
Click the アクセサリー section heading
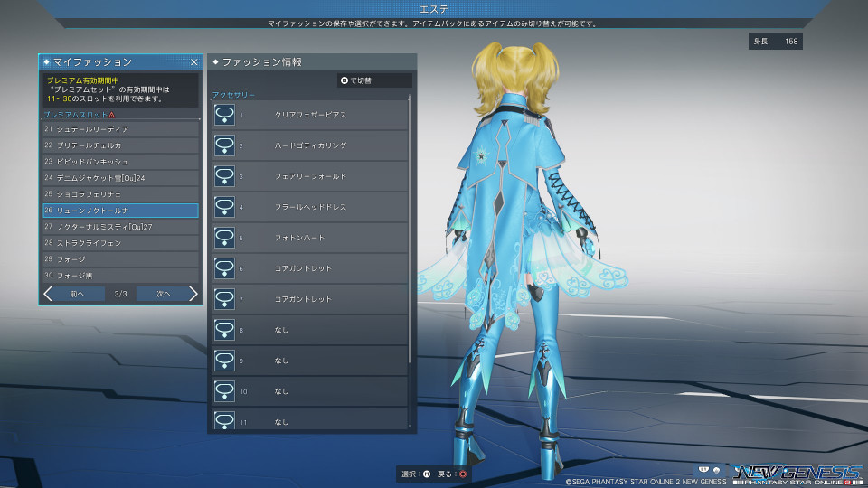coord(234,95)
